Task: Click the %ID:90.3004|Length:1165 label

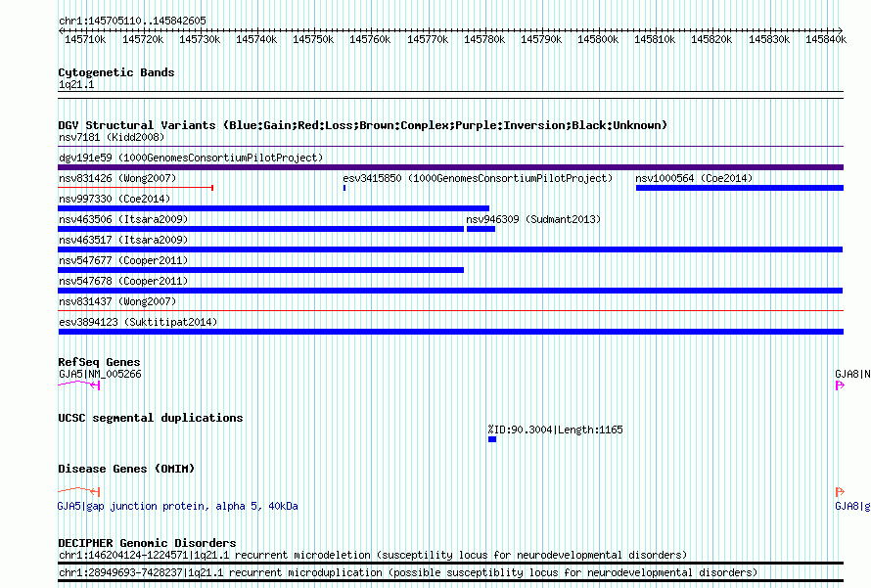Action: [x=556, y=430]
